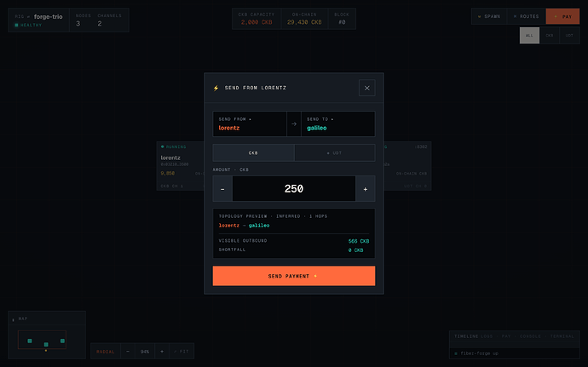Toggle the Radial layout mode
The height and width of the screenshot is (367, 588).
tap(106, 352)
